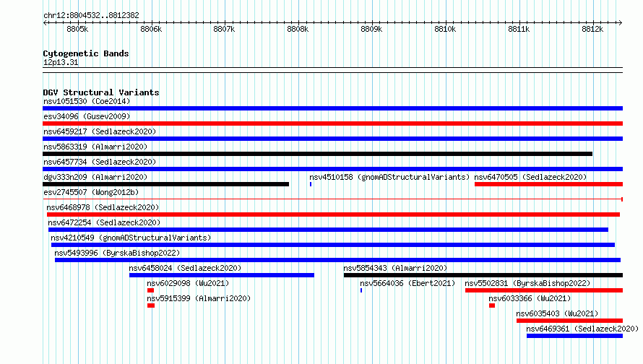Select the 12p13.31 band label

pos(61,63)
